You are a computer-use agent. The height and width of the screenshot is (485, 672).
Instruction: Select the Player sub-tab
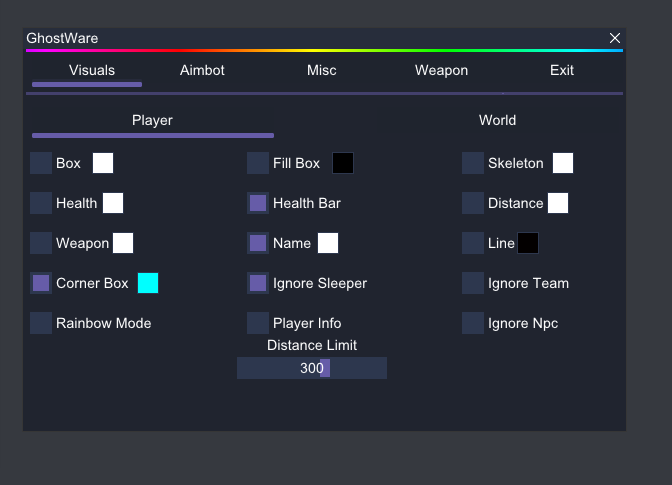[x=152, y=120]
